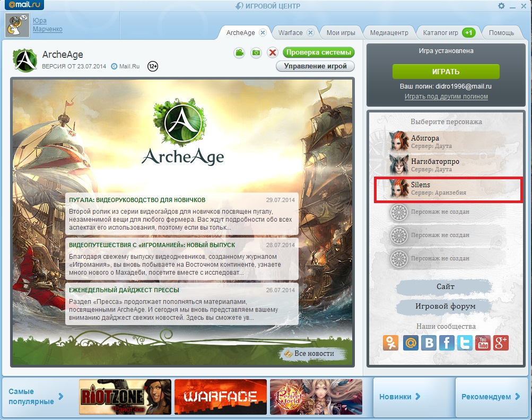Image resolution: width=532 pixels, height=420 pixels.
Task: Open news ЕЖЕНЕДЕЛЬНЫЙ ДАЙДЖЕСТ ПРЕССЫ
Action: [x=124, y=290]
